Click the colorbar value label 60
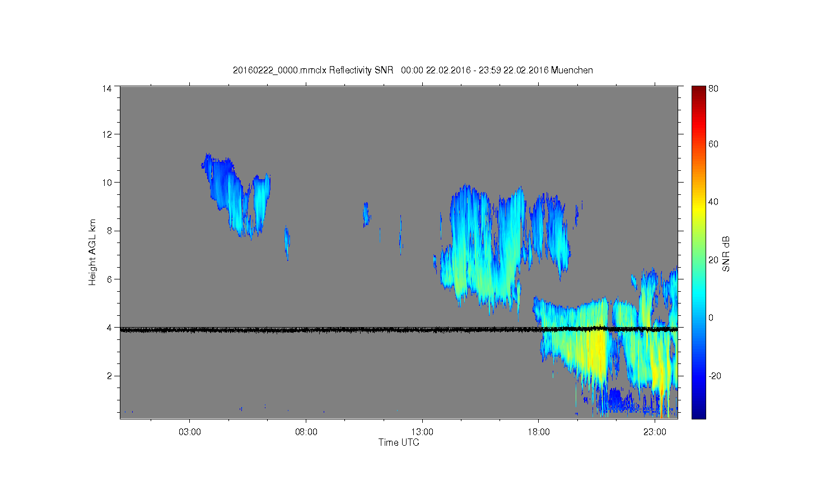 click(x=713, y=144)
